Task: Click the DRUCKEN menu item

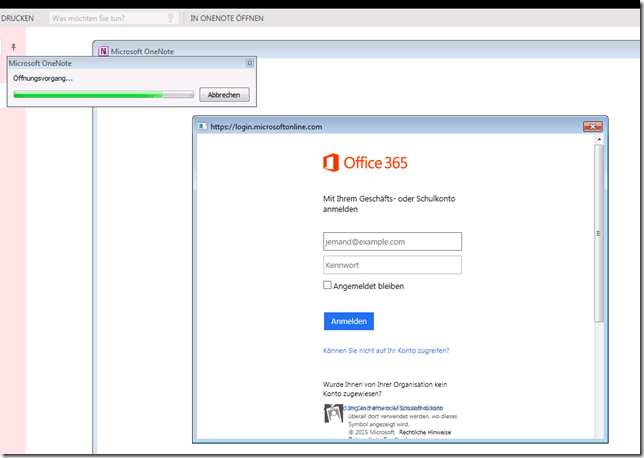Action: coord(18,18)
